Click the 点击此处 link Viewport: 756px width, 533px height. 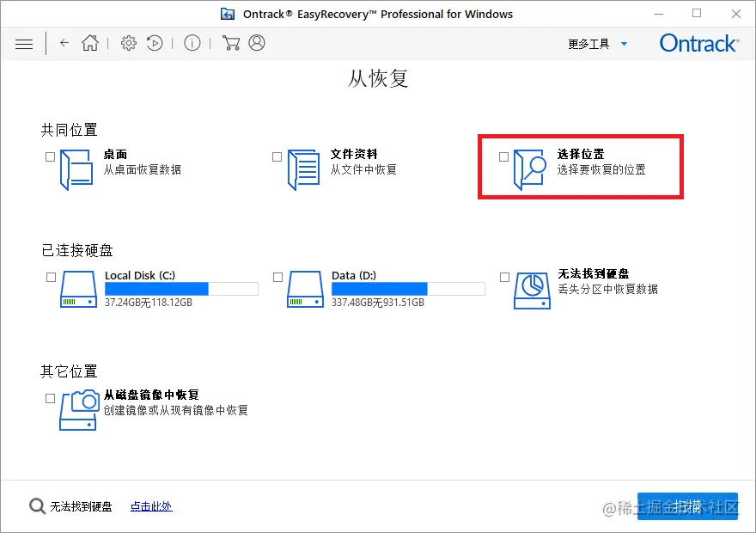click(151, 506)
